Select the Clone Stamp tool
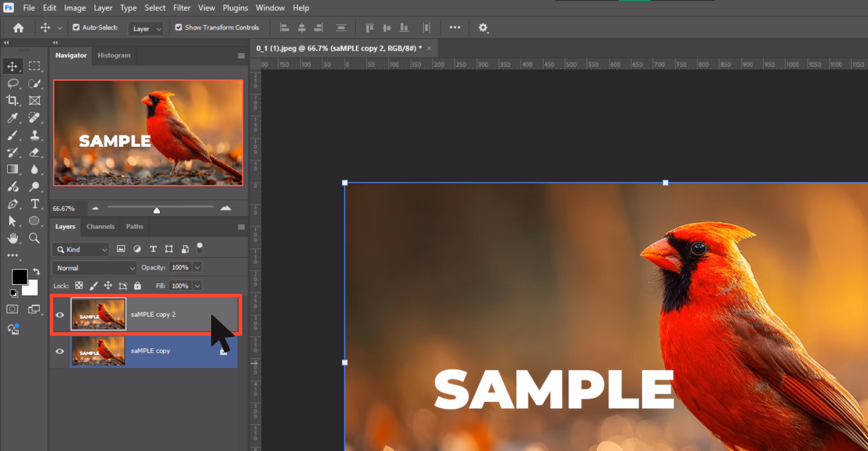The height and width of the screenshot is (451, 868). click(34, 135)
